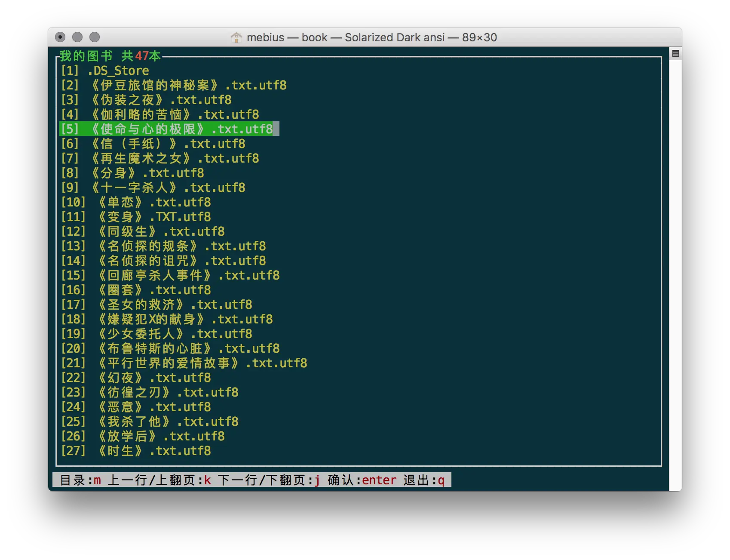Image resolution: width=730 pixels, height=560 pixels.
Task: Select '《信（手纸）》.txt.utf8' row
Action: pyautogui.click(x=153, y=144)
